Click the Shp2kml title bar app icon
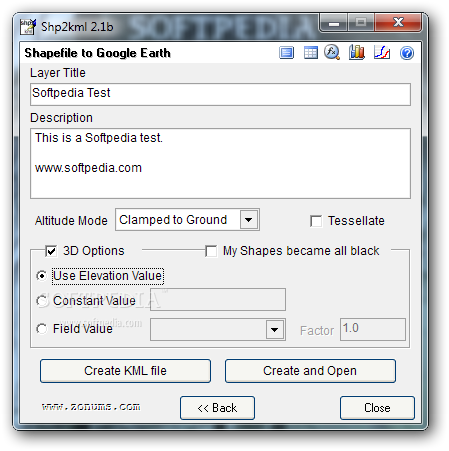This screenshot has width=449, height=451. coord(28,27)
